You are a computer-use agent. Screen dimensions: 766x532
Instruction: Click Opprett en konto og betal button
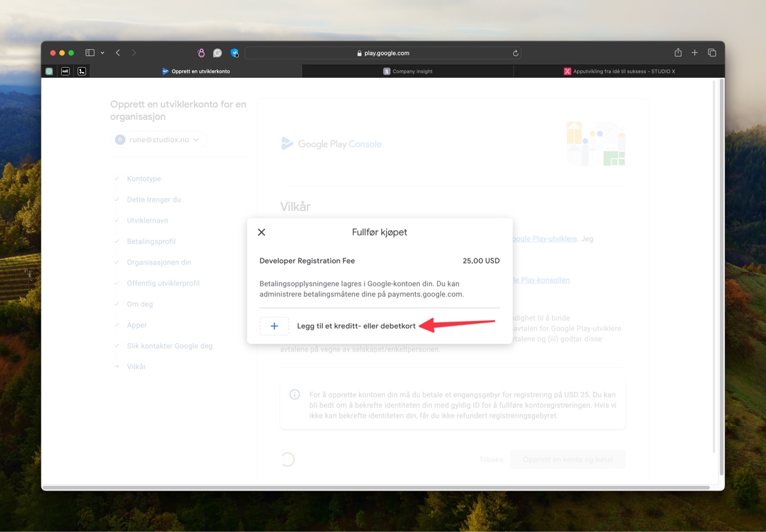(568, 459)
